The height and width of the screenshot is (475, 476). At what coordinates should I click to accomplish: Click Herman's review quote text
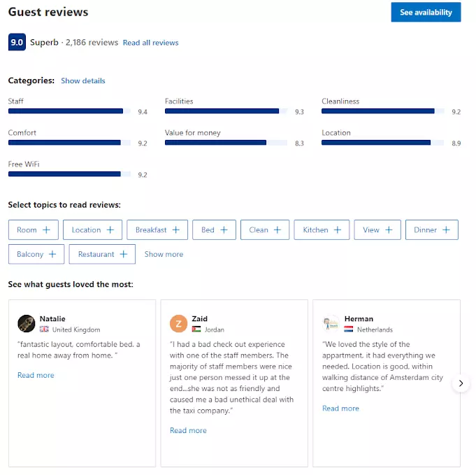tap(383, 367)
